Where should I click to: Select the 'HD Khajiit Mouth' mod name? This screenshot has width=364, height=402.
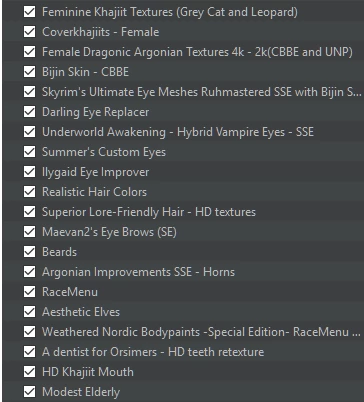click(x=88, y=372)
